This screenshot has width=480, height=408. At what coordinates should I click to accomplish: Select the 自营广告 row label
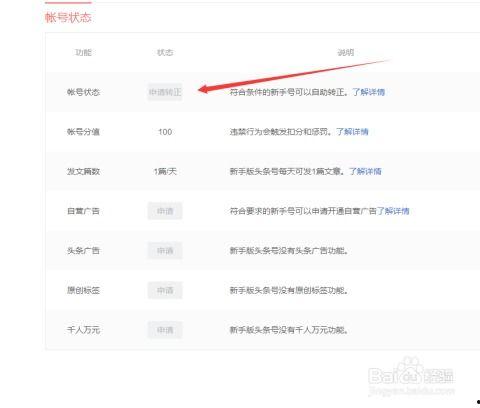tap(83, 211)
